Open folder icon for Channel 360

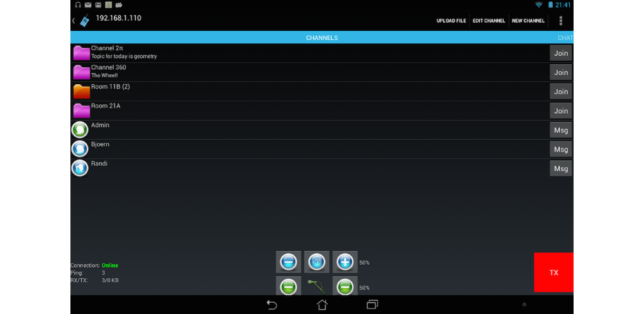(x=81, y=73)
